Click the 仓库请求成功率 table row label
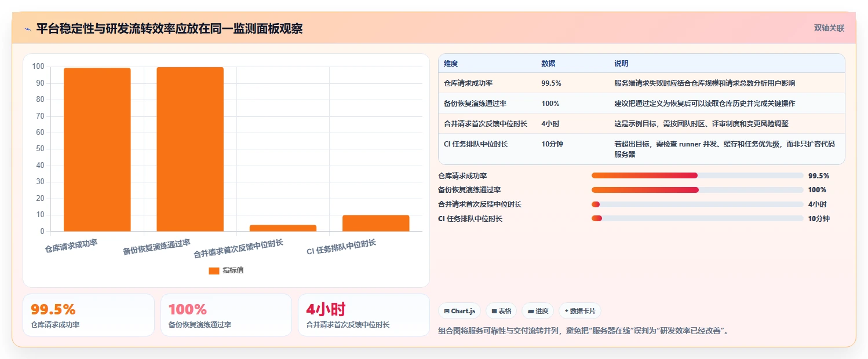This screenshot has width=868, height=359. click(x=468, y=83)
